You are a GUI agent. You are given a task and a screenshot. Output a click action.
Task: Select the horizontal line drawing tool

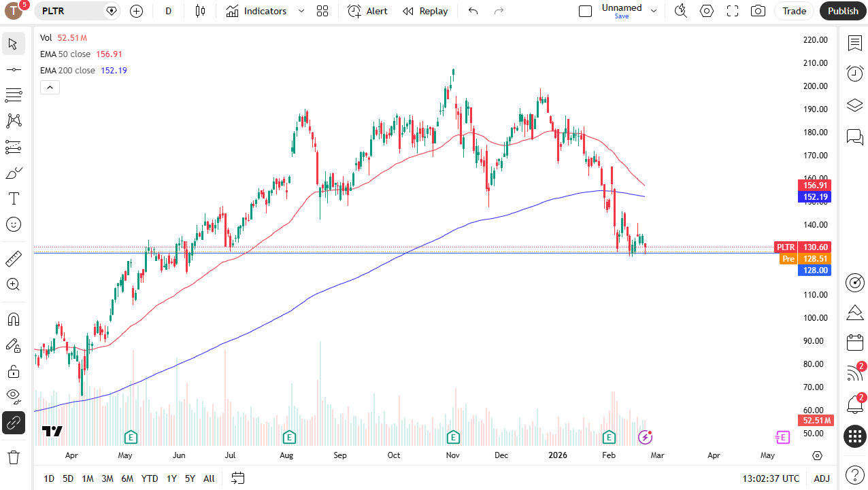click(x=13, y=69)
